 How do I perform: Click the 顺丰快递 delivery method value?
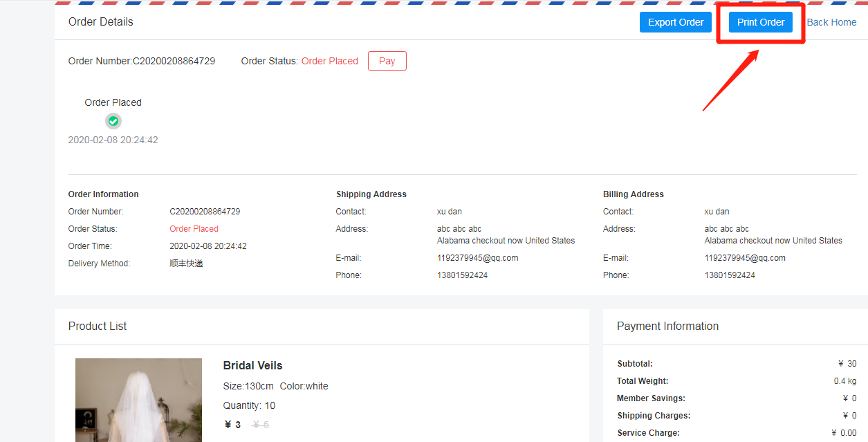[186, 264]
